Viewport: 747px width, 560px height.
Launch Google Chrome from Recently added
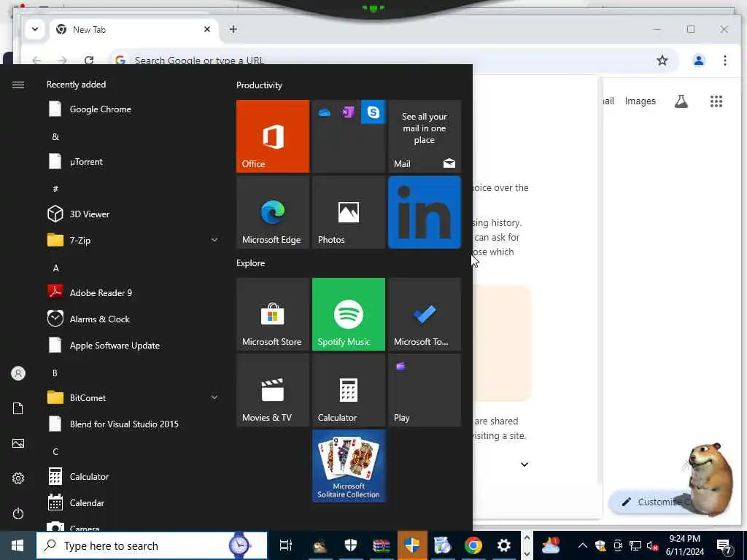click(133, 109)
